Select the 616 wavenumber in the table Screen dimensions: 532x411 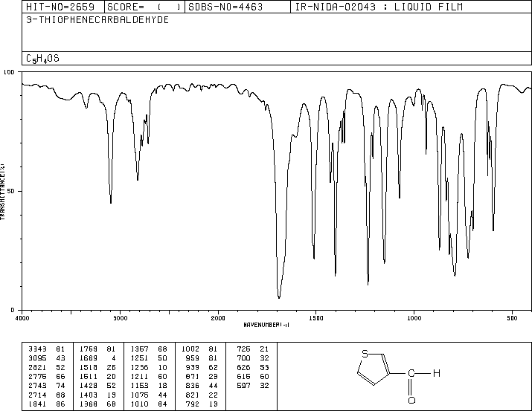pos(243,376)
